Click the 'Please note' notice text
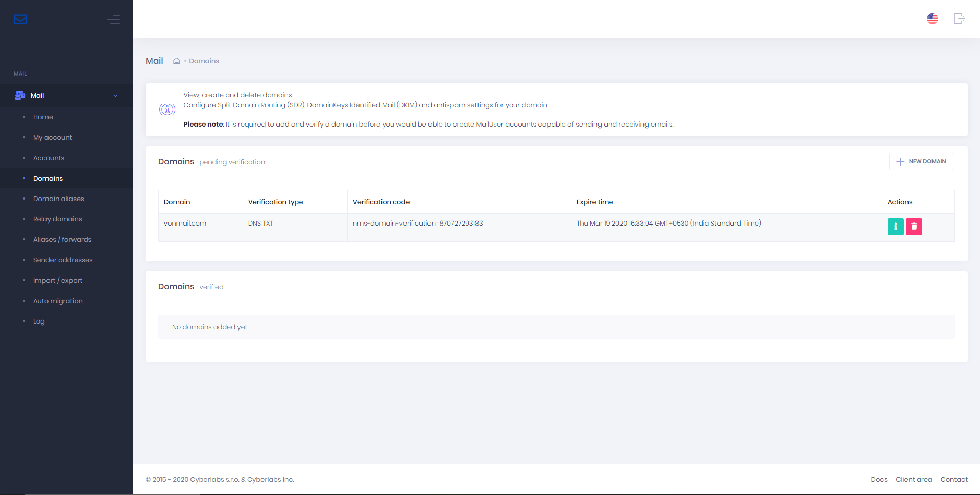The image size is (980, 495). (x=428, y=124)
